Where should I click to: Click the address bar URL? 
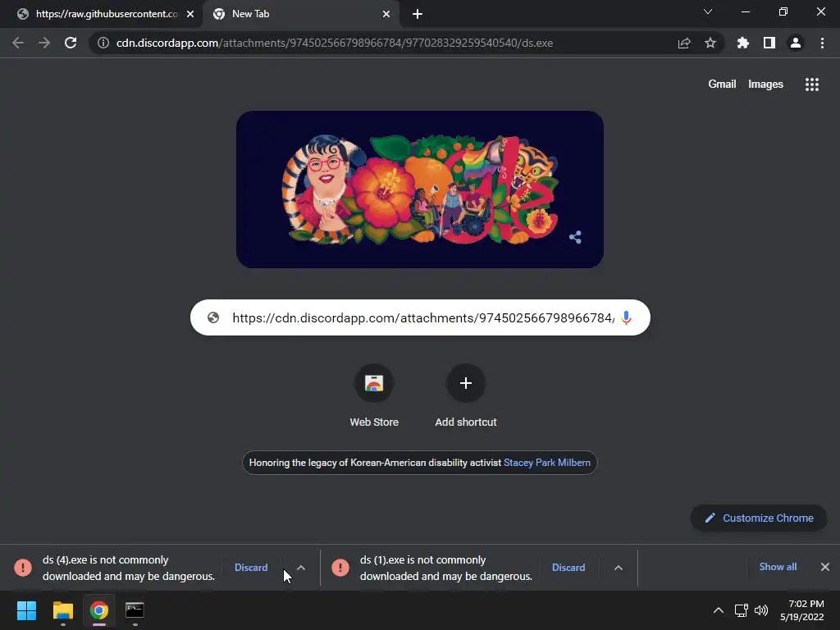[335, 43]
